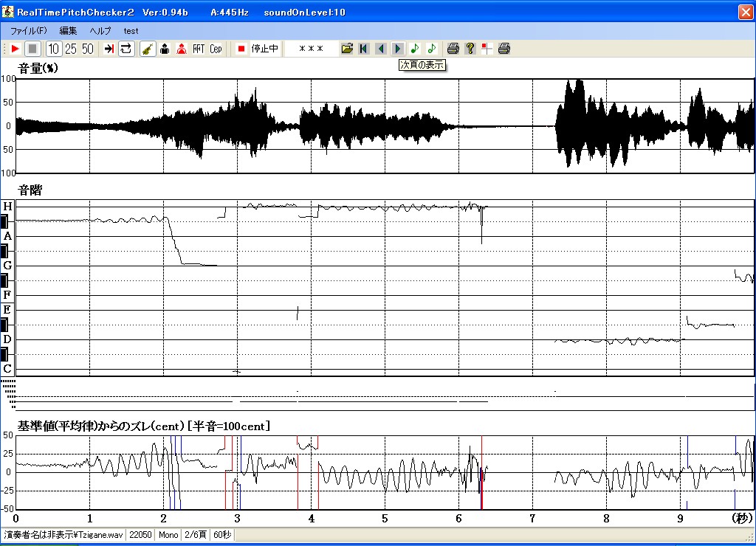Click the arrow-to-red-line icon

pos(109,49)
